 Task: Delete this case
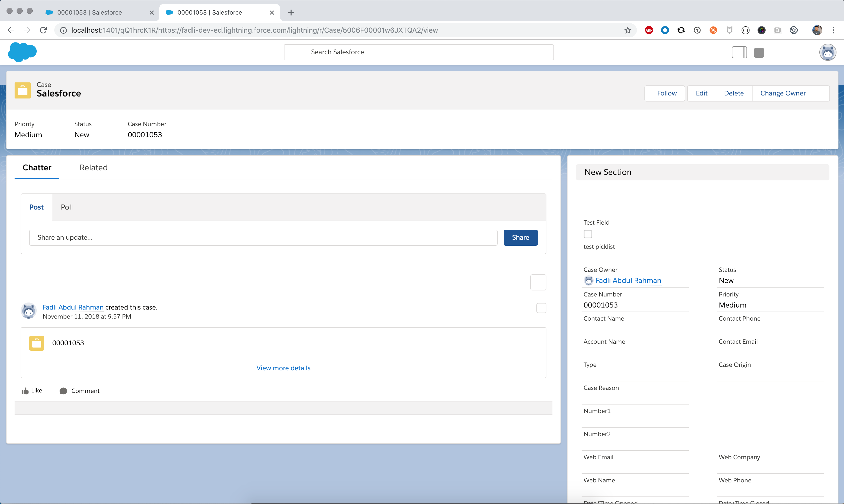coord(734,93)
